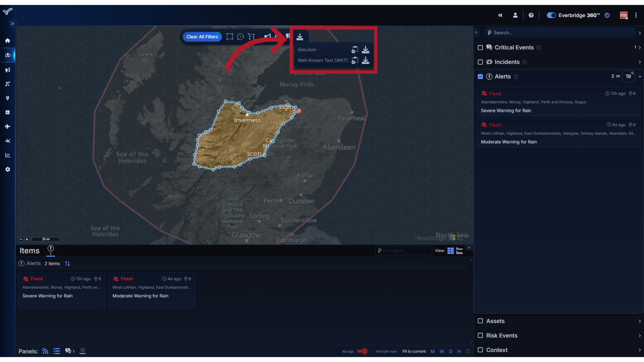Open the announcements megaphone in the left sidebar
Image resolution: width=644 pixels, height=362 pixels.
tap(7, 70)
